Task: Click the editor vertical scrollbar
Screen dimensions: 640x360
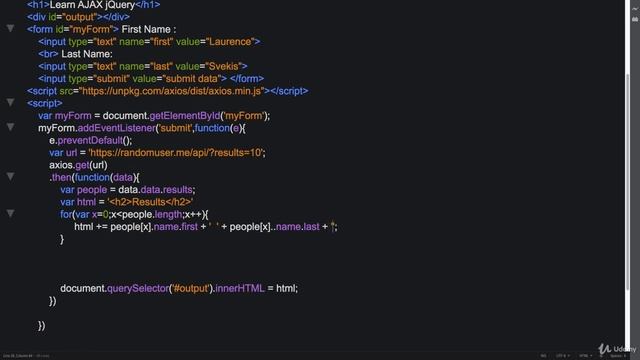Action: click(628, 182)
